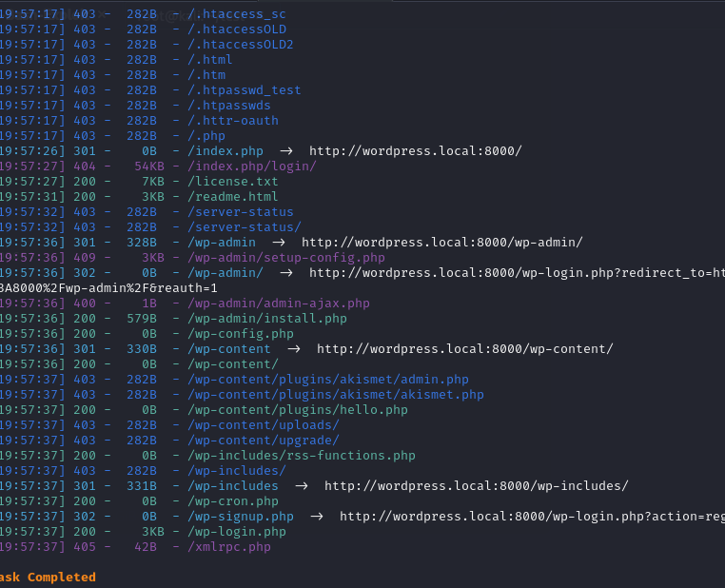The height and width of the screenshot is (588, 725).
Task: Select the /readme.html path
Action: [x=233, y=197]
